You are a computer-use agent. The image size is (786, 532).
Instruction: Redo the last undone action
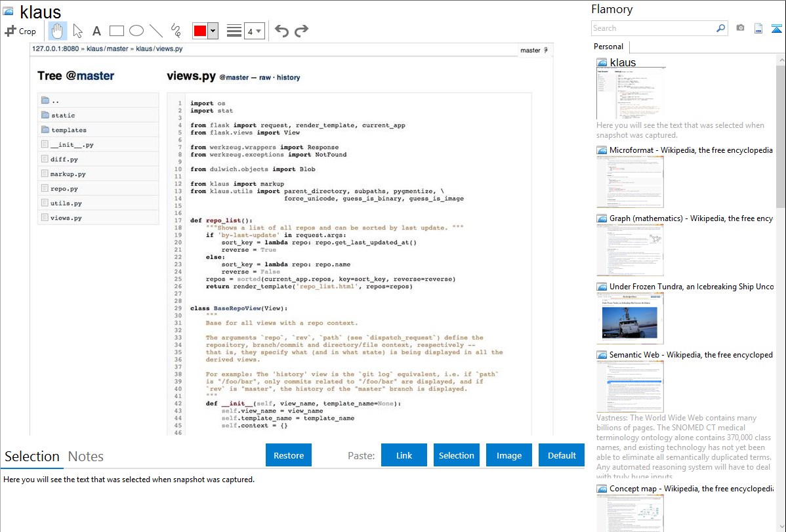(301, 31)
